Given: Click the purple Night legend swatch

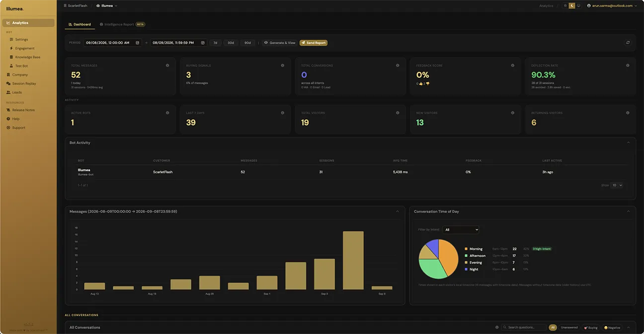Looking at the screenshot, I should pos(466,269).
